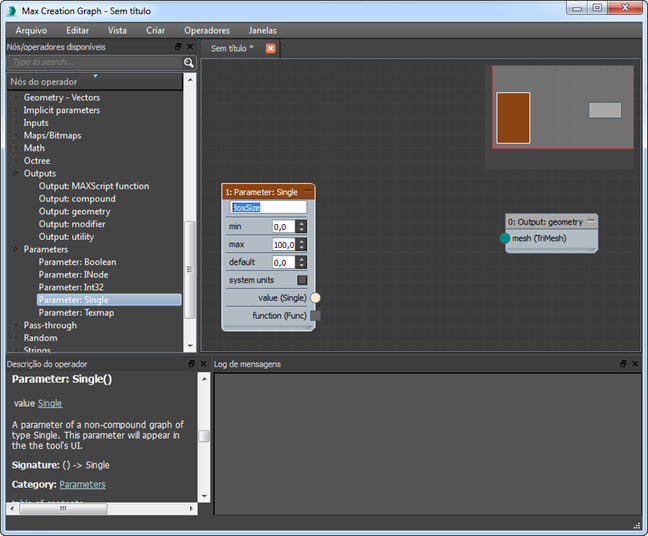Viewport: 648px width, 536px height.
Task: Click the mesh (TriMesh) input connector
Action: [x=505, y=238]
